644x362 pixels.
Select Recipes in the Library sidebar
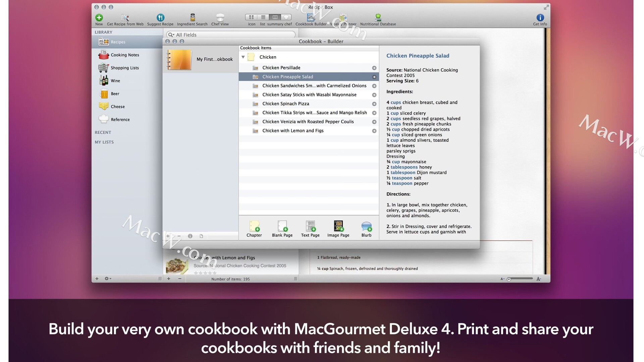tap(127, 42)
